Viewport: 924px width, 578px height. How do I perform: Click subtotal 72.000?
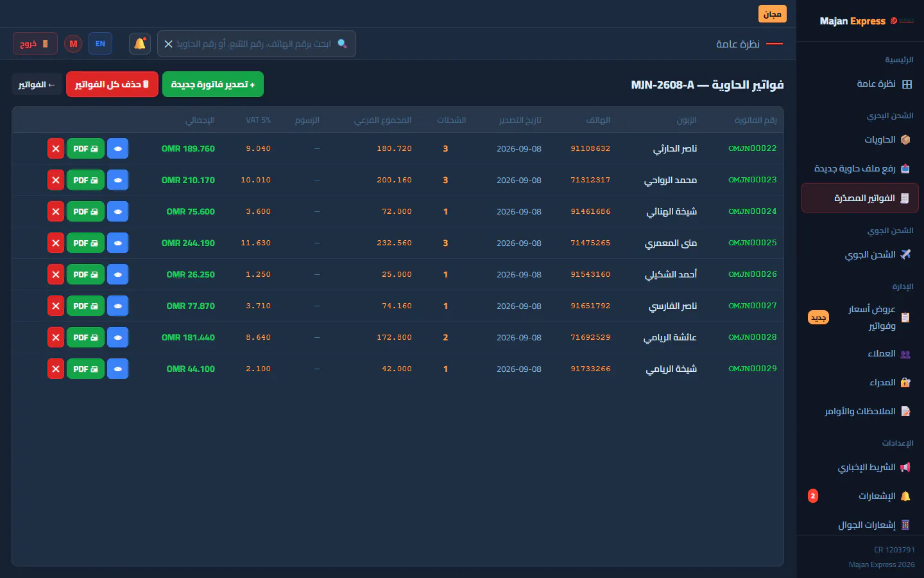coord(397,211)
